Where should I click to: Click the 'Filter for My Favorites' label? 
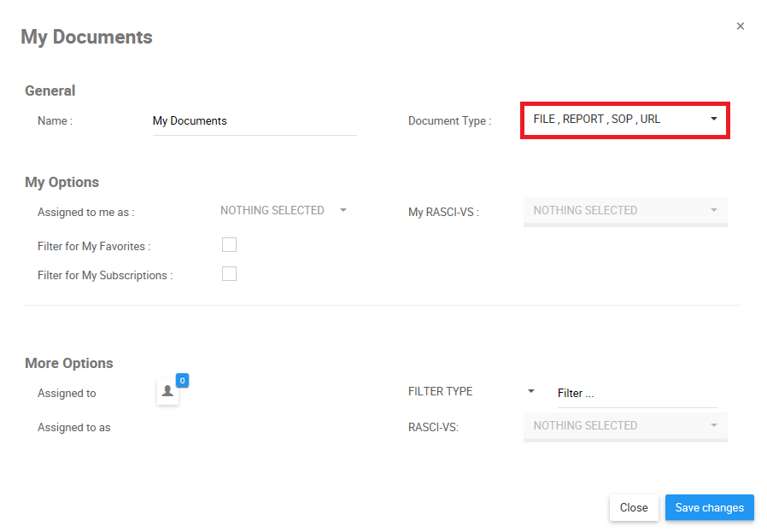[x=94, y=247]
